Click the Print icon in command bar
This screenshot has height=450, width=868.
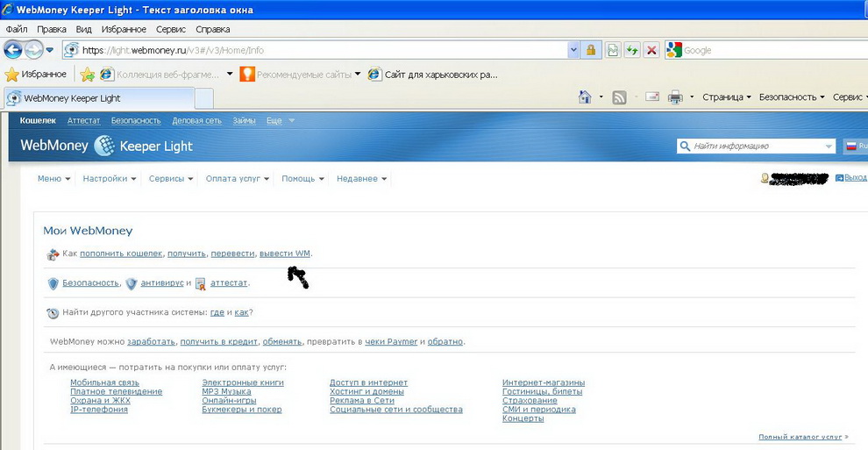[675, 97]
